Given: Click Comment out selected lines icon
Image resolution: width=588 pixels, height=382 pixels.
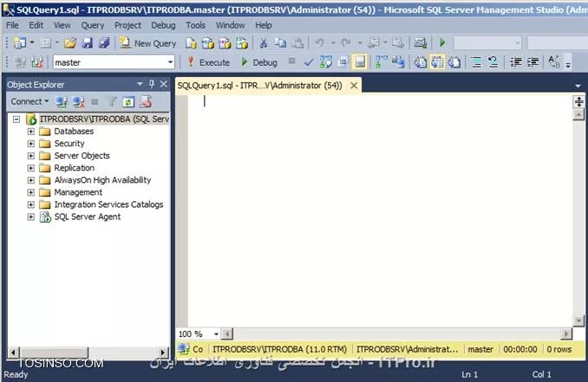Looking at the screenshot, I should tap(476, 62).
